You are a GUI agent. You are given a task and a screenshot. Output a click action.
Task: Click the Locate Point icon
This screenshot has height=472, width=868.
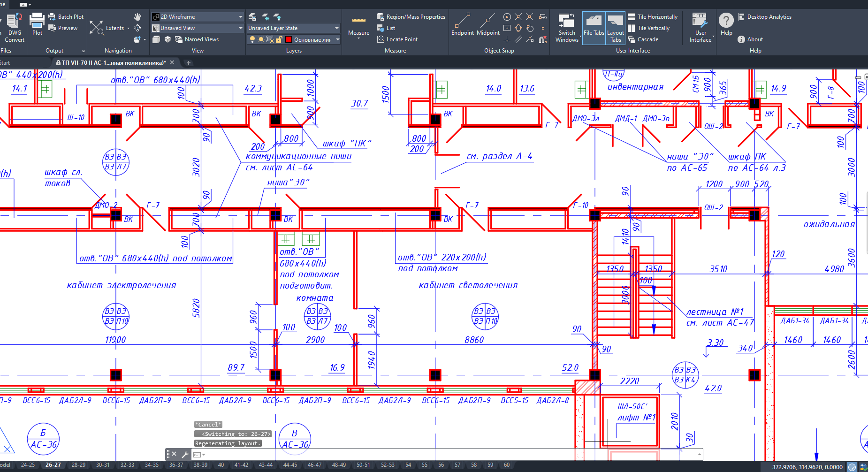pyautogui.click(x=381, y=39)
